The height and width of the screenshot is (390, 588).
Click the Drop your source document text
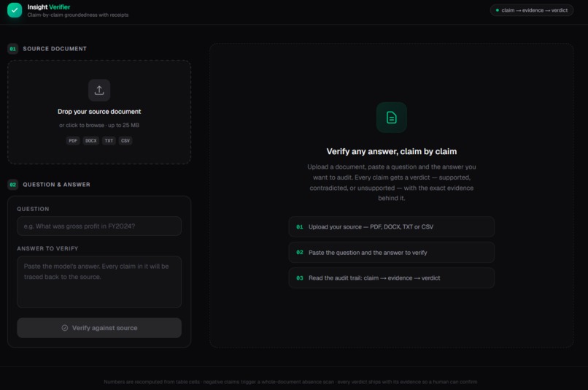(x=99, y=112)
